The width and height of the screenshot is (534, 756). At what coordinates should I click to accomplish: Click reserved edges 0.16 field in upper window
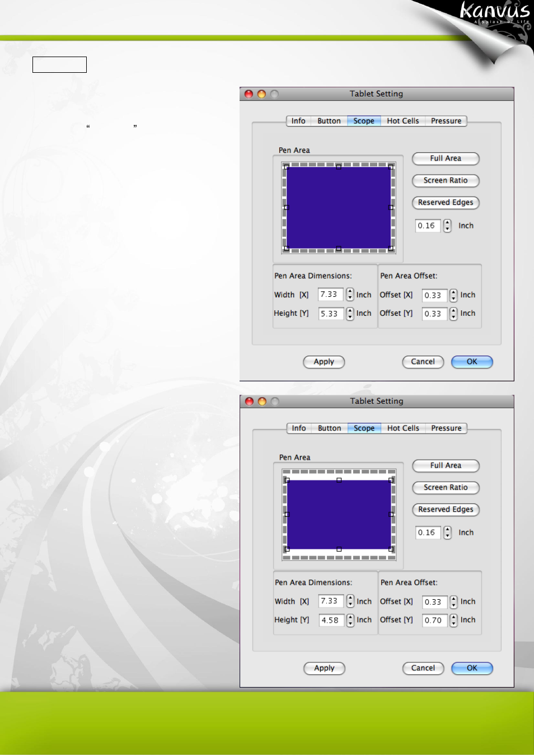tap(428, 226)
